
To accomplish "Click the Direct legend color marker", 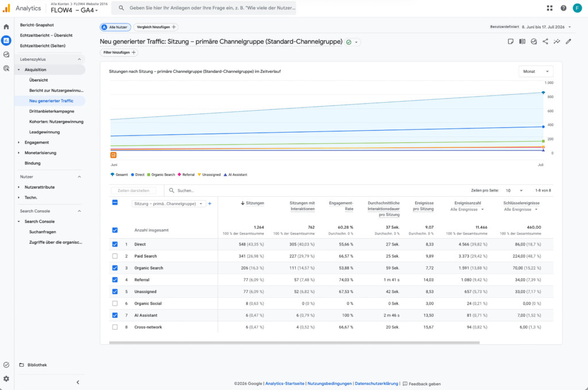I will point(133,174).
